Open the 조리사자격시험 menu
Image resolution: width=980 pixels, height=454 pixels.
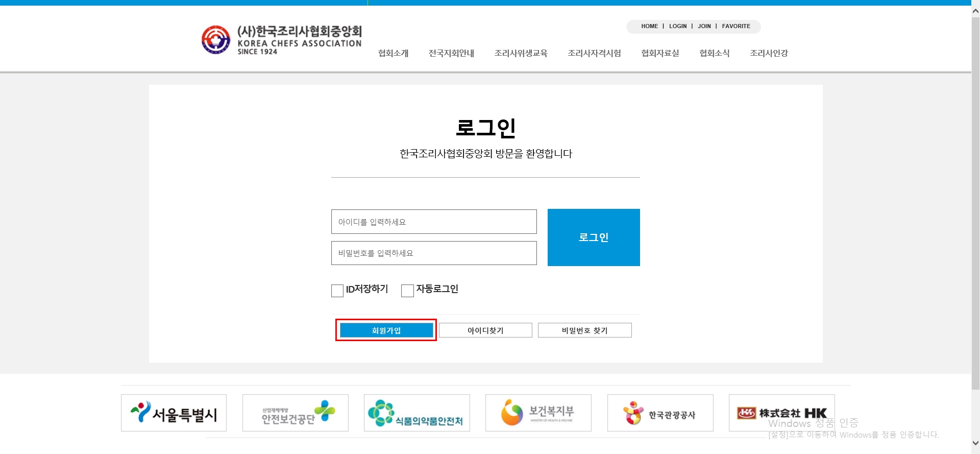coord(594,53)
